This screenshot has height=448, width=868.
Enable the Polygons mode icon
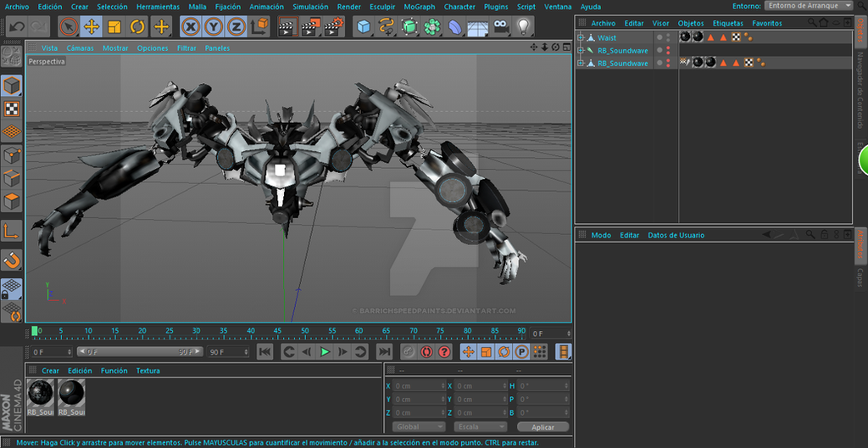pos(12,201)
